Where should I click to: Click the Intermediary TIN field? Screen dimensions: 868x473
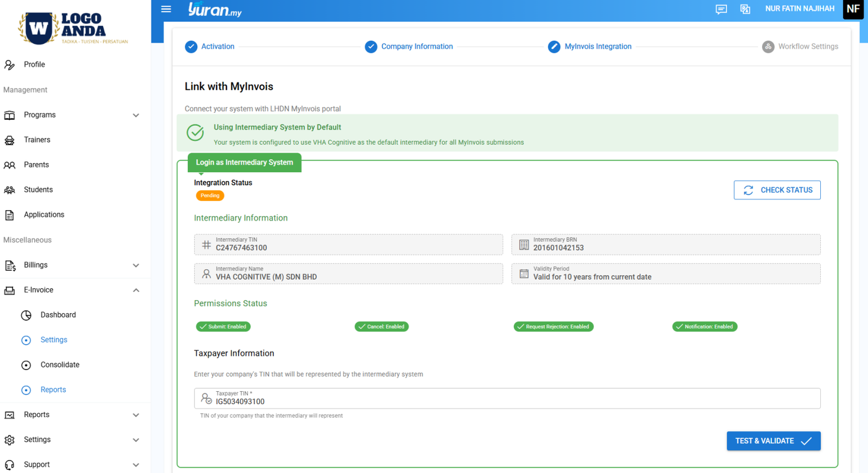pos(348,244)
